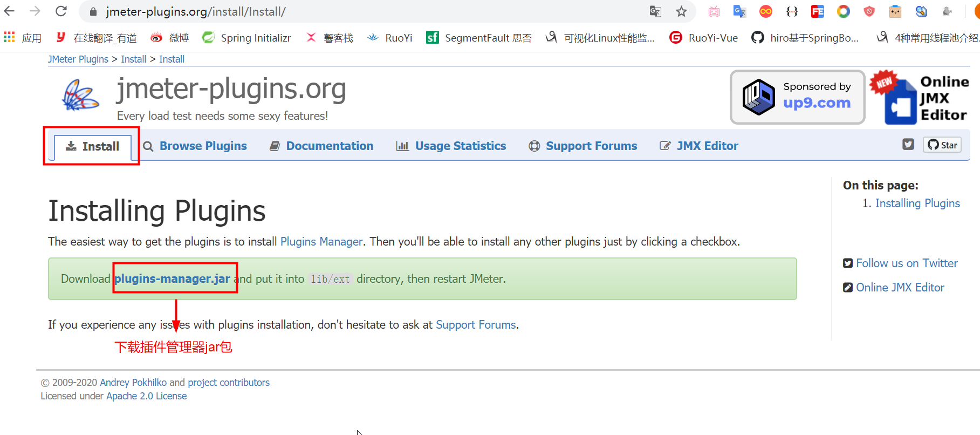
Task: Select the Install tab
Action: [x=92, y=146]
